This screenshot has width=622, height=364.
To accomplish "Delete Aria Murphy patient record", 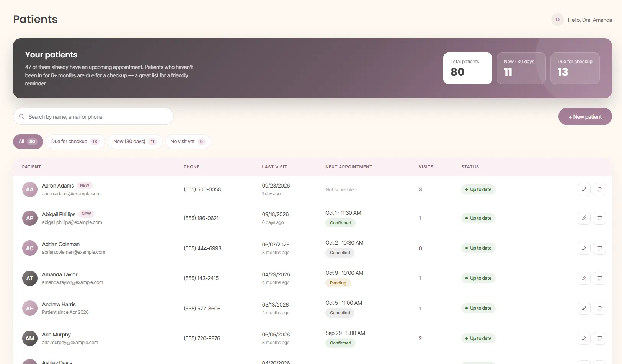I will (599, 338).
